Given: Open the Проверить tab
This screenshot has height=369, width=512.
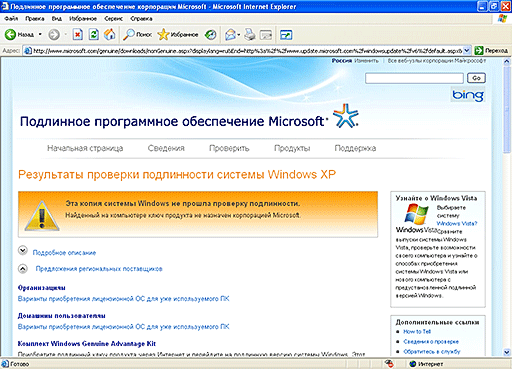Looking at the screenshot, I should pos(229,148).
